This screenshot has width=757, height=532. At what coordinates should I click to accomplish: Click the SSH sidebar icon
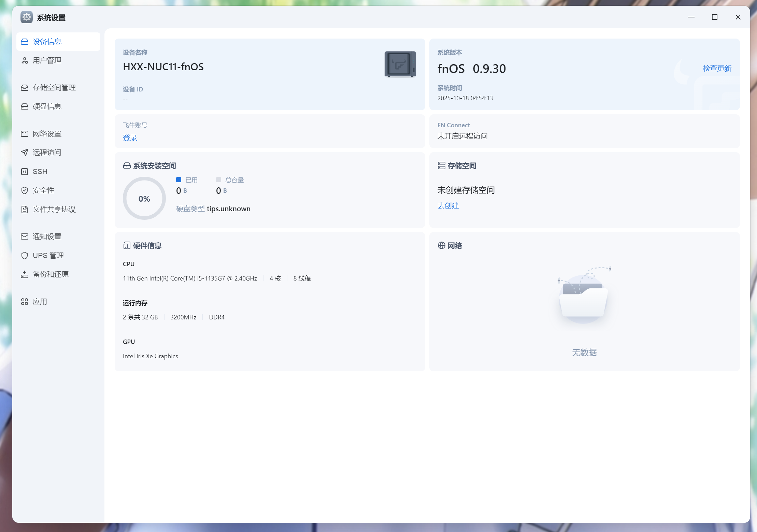coord(25,172)
